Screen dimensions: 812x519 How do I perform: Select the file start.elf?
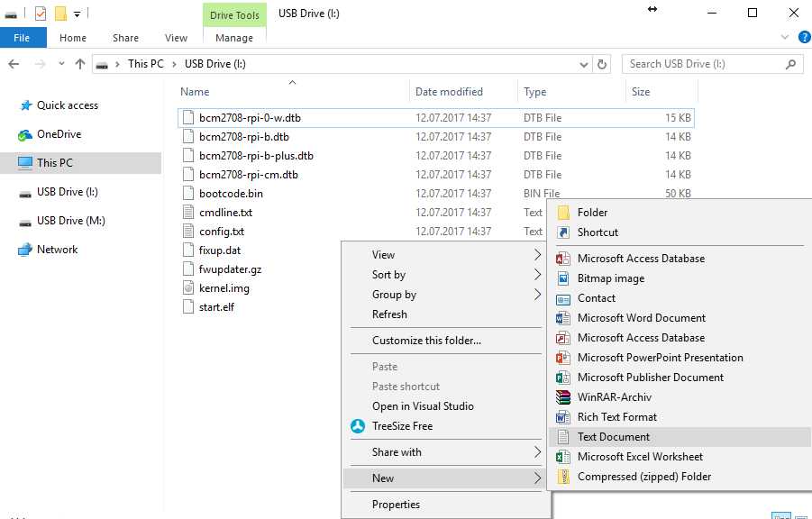tap(216, 307)
